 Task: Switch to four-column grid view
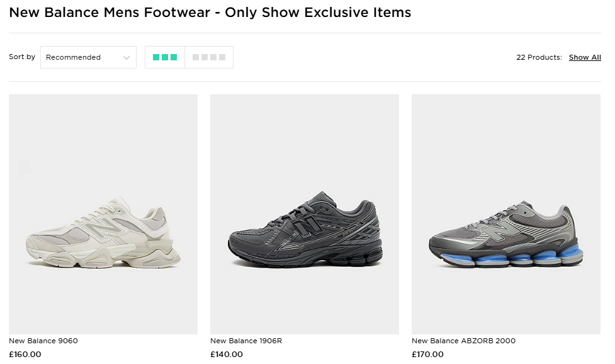209,57
